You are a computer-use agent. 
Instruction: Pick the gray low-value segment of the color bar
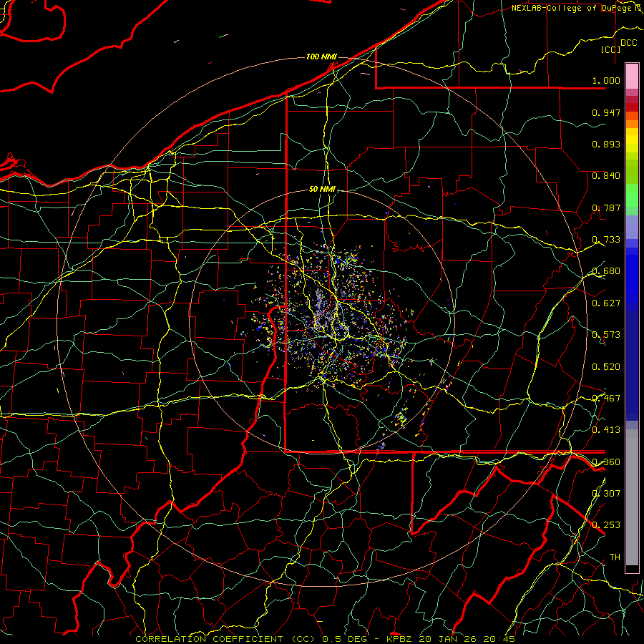click(632, 497)
